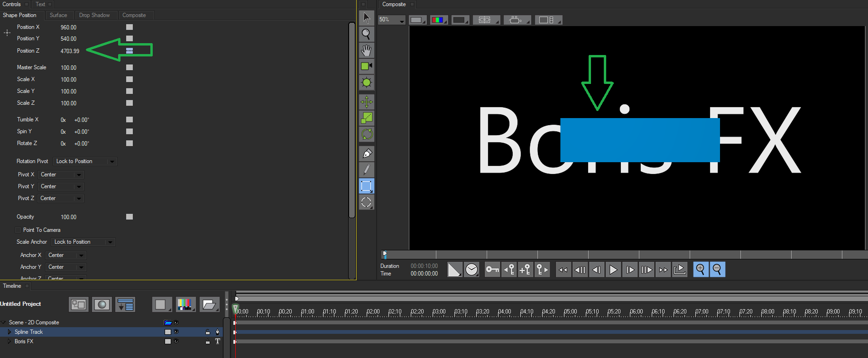868x358 pixels.
Task: Add a keyframe with plus-key button
Action: [525, 270]
